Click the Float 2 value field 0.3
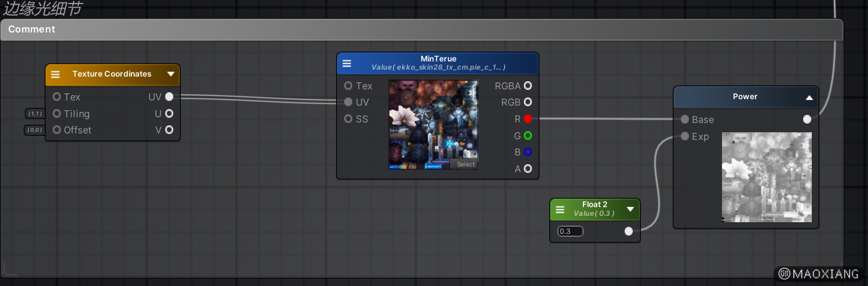The width and height of the screenshot is (868, 286). (x=570, y=231)
